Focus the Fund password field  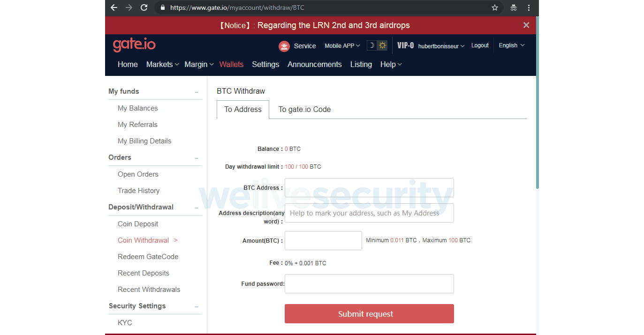pos(369,283)
